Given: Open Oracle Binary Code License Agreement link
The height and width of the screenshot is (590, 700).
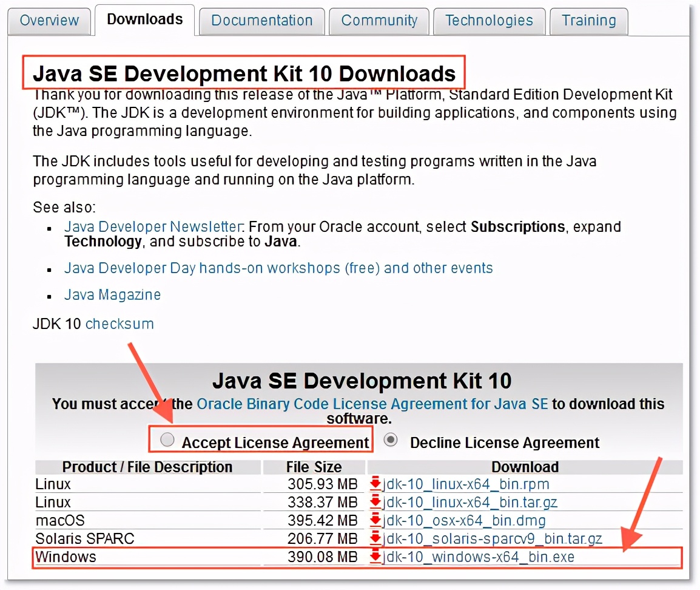Looking at the screenshot, I should tap(372, 404).
